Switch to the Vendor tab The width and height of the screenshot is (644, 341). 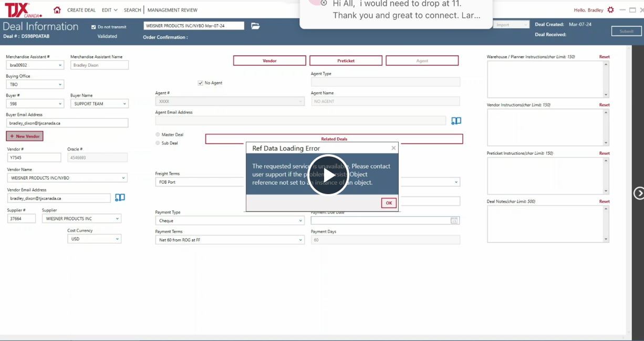(269, 61)
